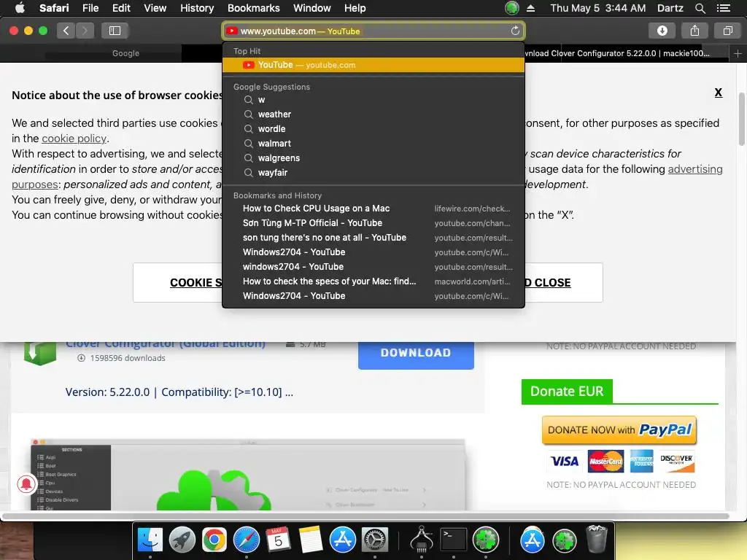Click the YouTube favicon in address bar
The width and height of the screenshot is (747, 560).
click(232, 31)
